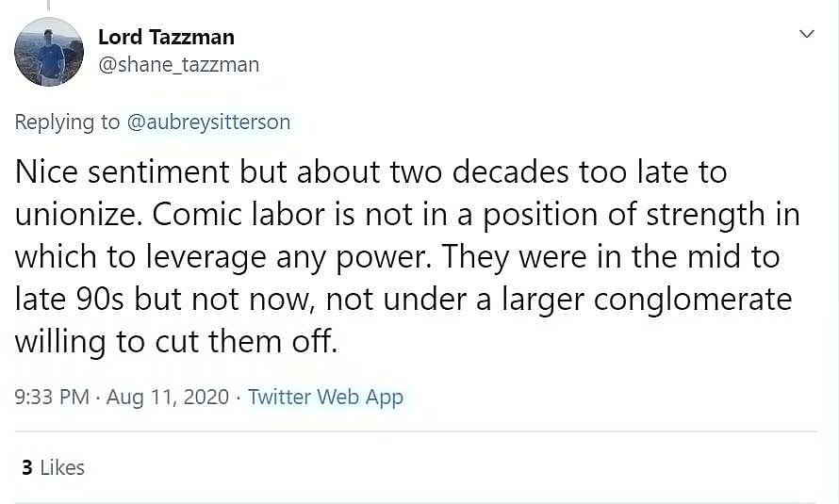
Task: Open the tweet options chevron menu
Action: (807, 35)
